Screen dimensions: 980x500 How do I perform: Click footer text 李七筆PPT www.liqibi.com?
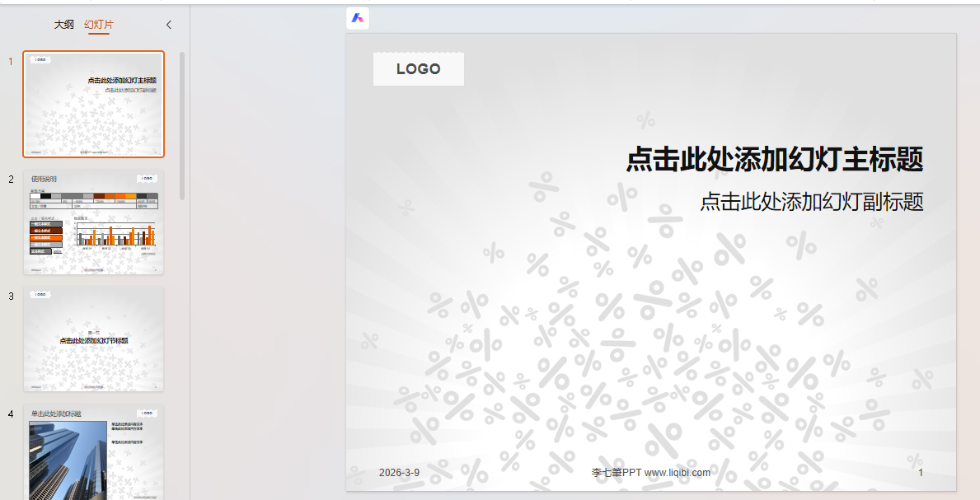click(650, 473)
